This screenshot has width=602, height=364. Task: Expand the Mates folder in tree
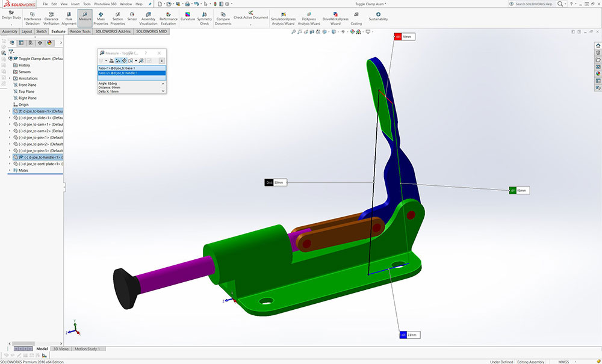pyautogui.click(x=10, y=170)
